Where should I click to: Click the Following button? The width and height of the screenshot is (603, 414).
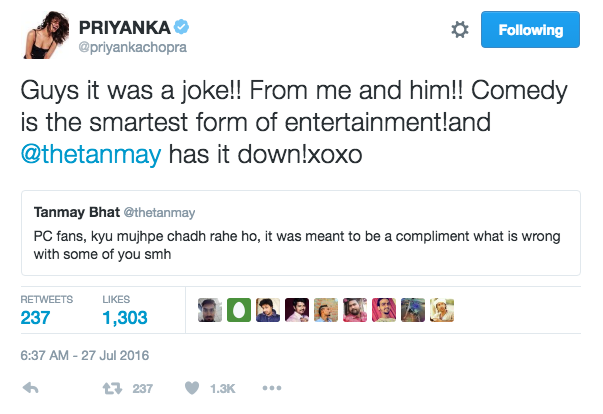point(530,30)
